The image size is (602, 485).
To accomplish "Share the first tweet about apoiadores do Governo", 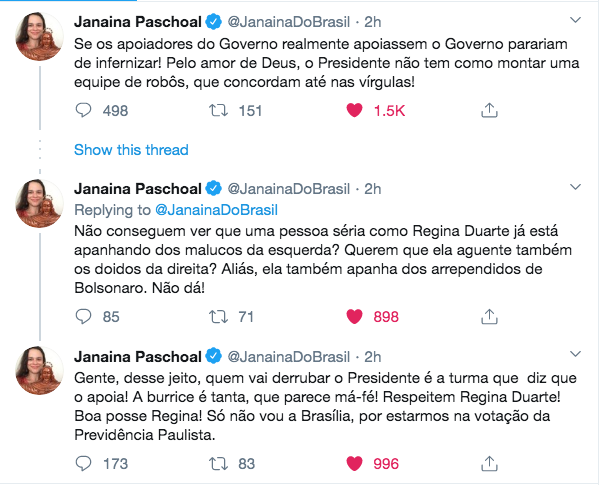I will pyautogui.click(x=489, y=111).
